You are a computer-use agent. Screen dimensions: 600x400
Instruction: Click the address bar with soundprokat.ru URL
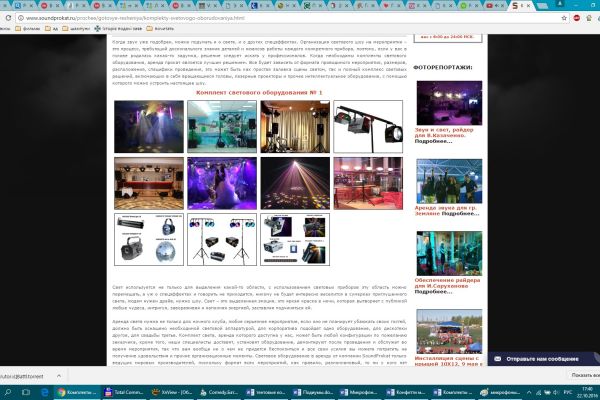pyautogui.click(x=291, y=18)
